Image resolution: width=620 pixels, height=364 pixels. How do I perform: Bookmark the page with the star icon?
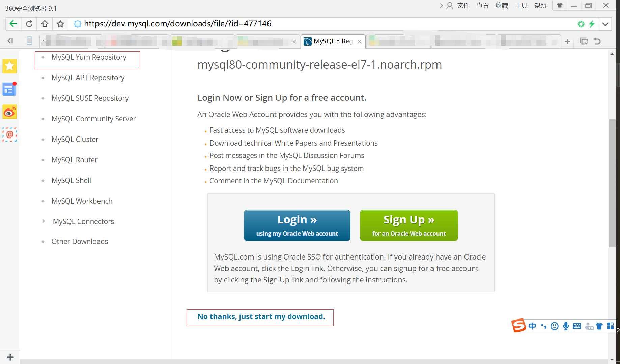tap(60, 24)
